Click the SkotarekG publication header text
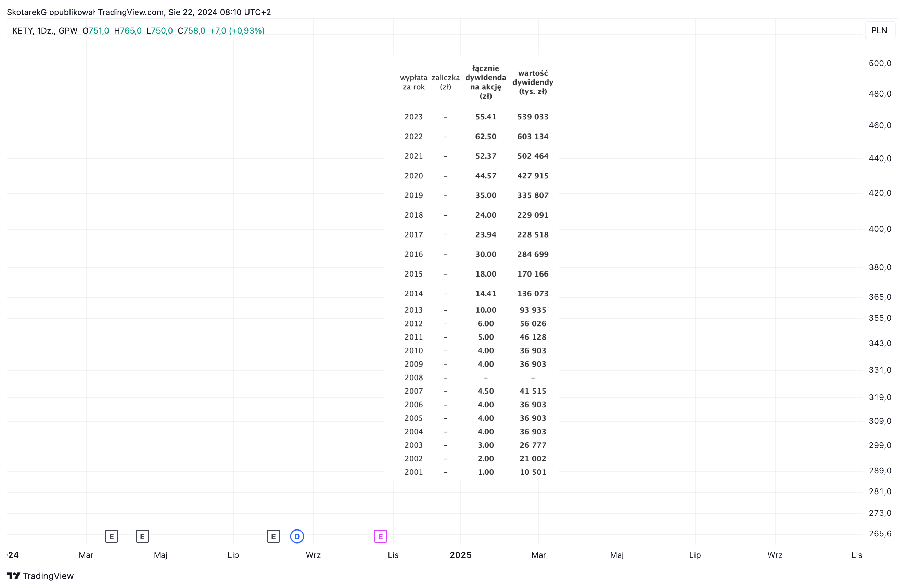905x588 pixels. (139, 12)
